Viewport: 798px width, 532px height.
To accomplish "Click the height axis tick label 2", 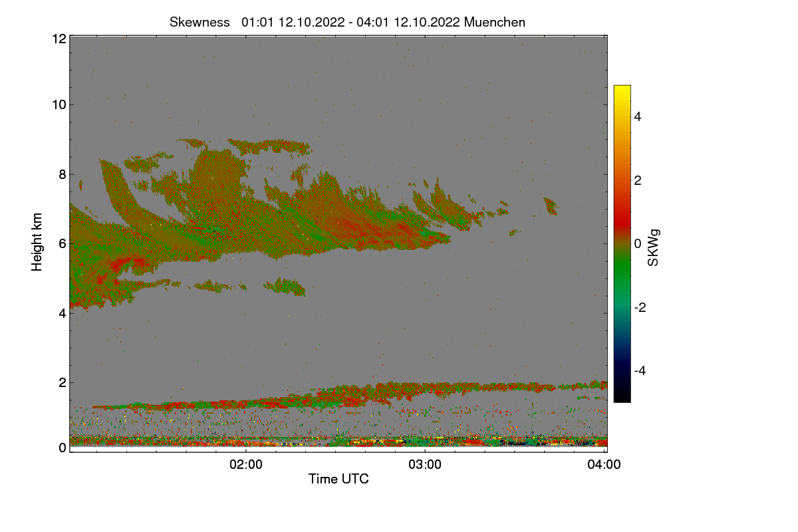I will 61,382.
